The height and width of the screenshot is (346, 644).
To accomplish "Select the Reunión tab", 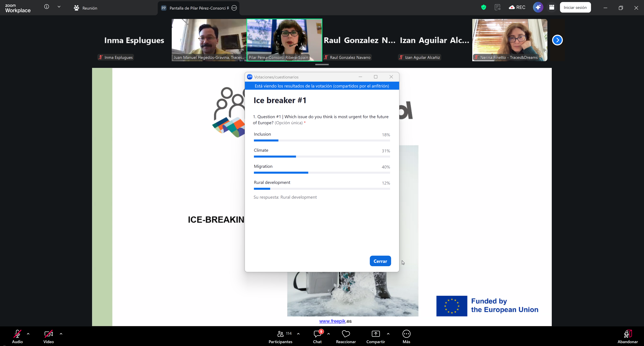I will [86, 8].
